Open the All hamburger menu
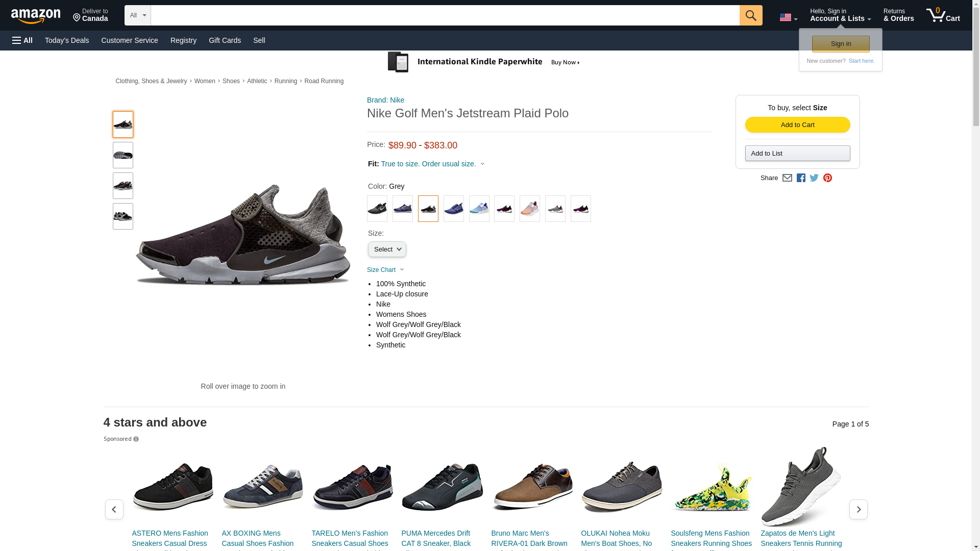980x551 pixels. [x=22, y=40]
